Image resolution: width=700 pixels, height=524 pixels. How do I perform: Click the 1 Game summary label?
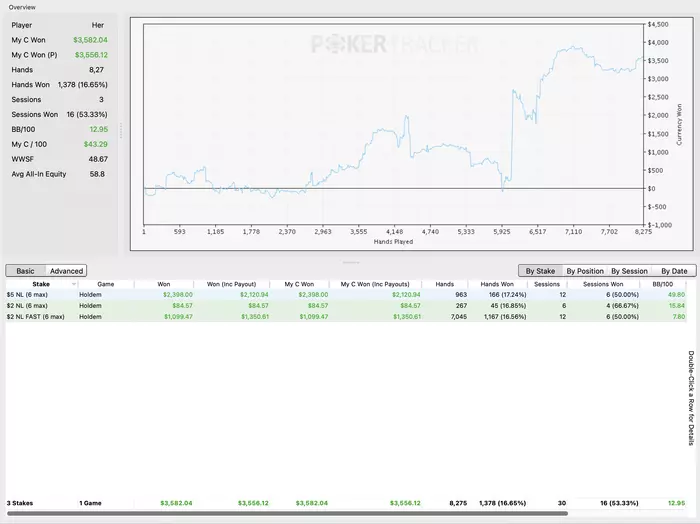coord(90,503)
